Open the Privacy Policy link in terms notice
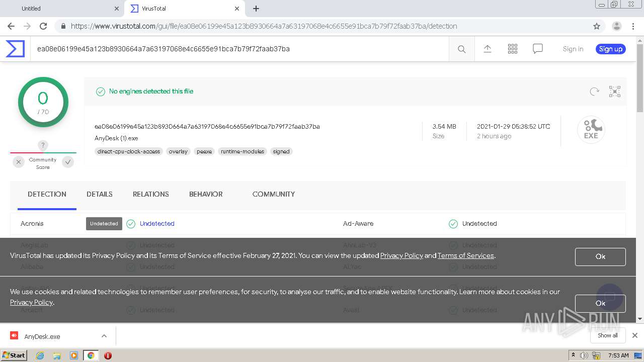The image size is (644, 362). coord(401,255)
